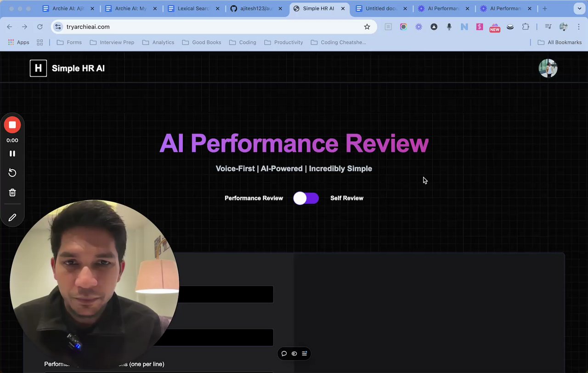Open the pencil drawing tool in the recorder panel
This screenshot has height=373, width=588.
[12, 218]
